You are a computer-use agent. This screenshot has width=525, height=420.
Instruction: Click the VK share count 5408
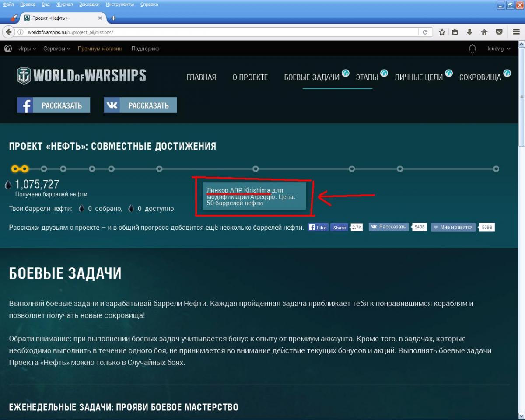point(420,227)
